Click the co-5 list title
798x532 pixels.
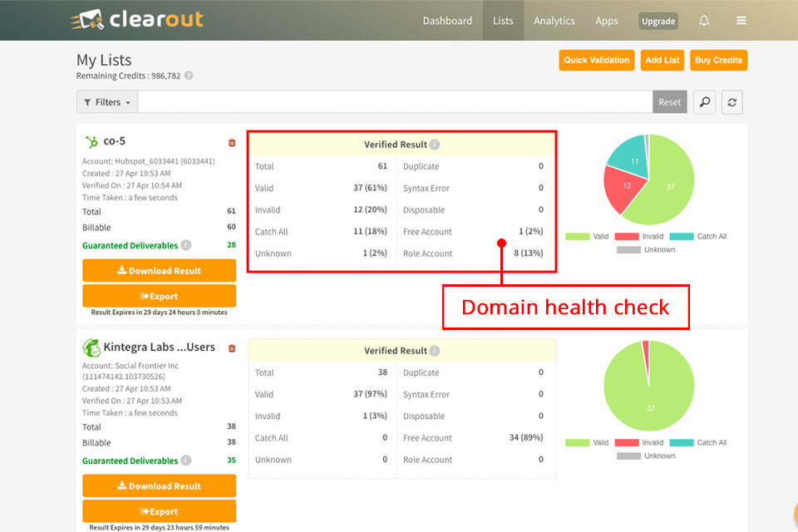(115, 141)
